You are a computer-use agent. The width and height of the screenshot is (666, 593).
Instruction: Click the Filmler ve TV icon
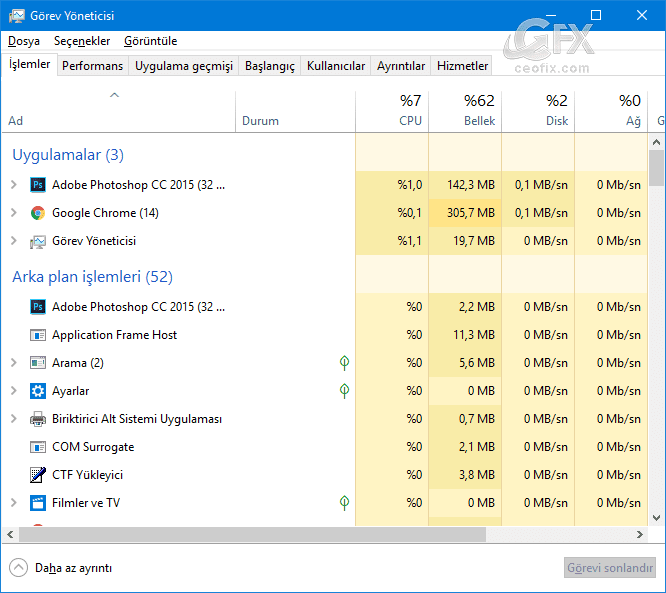tap(38, 503)
